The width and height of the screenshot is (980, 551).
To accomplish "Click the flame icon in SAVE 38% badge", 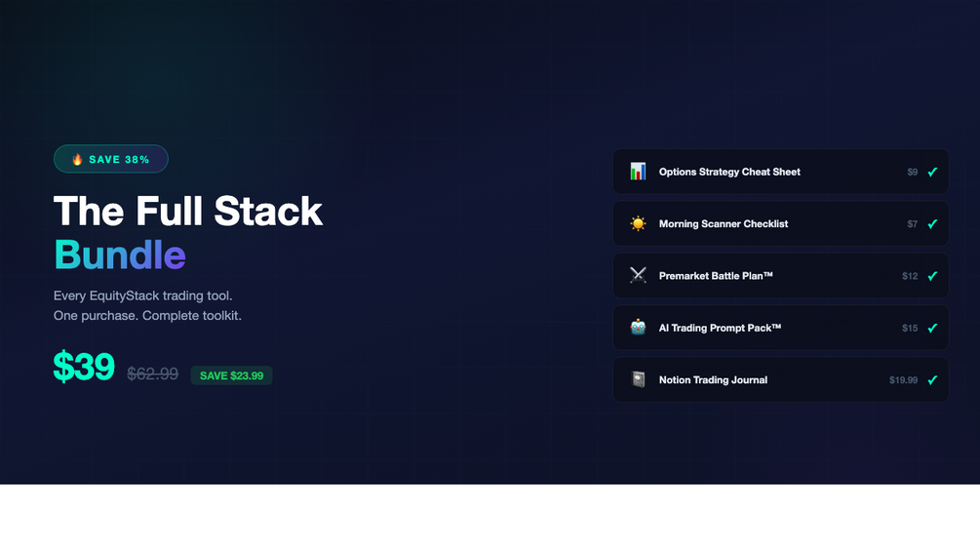I will click(77, 159).
